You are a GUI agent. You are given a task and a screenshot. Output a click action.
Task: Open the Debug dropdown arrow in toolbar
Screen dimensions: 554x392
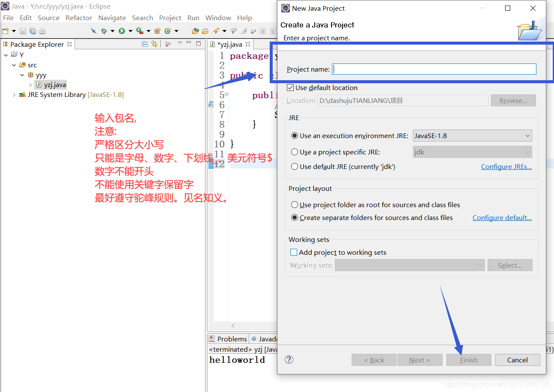[112, 31]
